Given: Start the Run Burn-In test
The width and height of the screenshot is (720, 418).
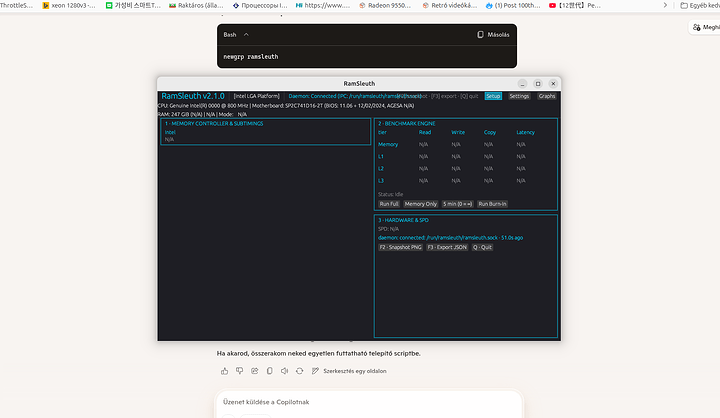Looking at the screenshot, I should [492, 204].
